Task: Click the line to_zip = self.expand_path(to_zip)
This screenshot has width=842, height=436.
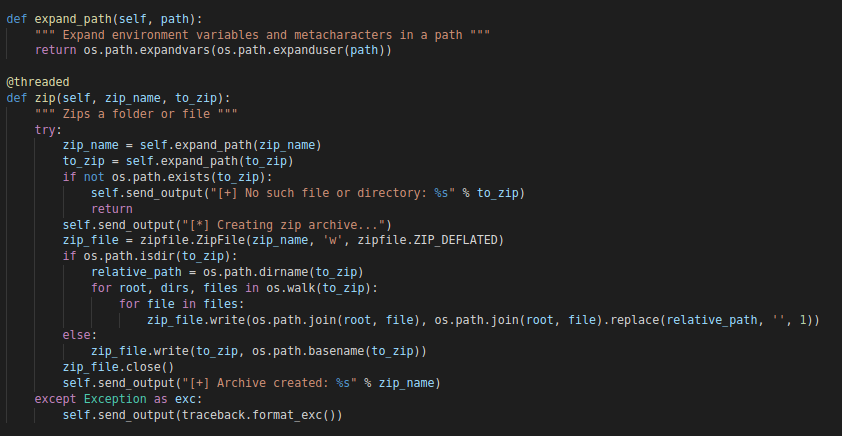Action: point(178,161)
